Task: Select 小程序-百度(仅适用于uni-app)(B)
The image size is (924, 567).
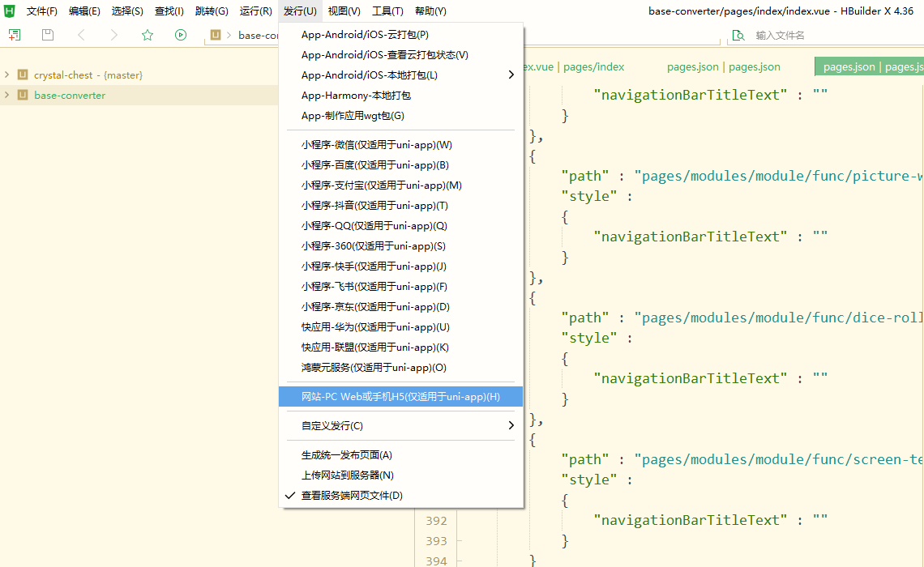Action: point(400,165)
